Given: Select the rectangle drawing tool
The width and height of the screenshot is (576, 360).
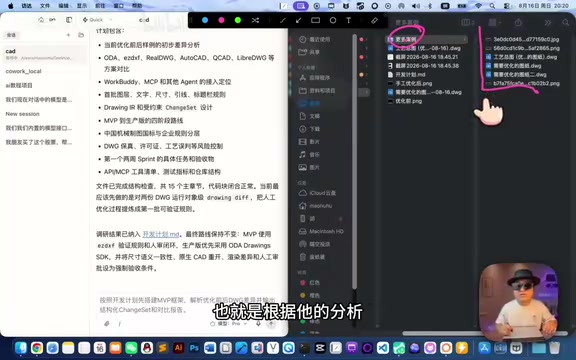Looking at the screenshot, I should (316, 21).
